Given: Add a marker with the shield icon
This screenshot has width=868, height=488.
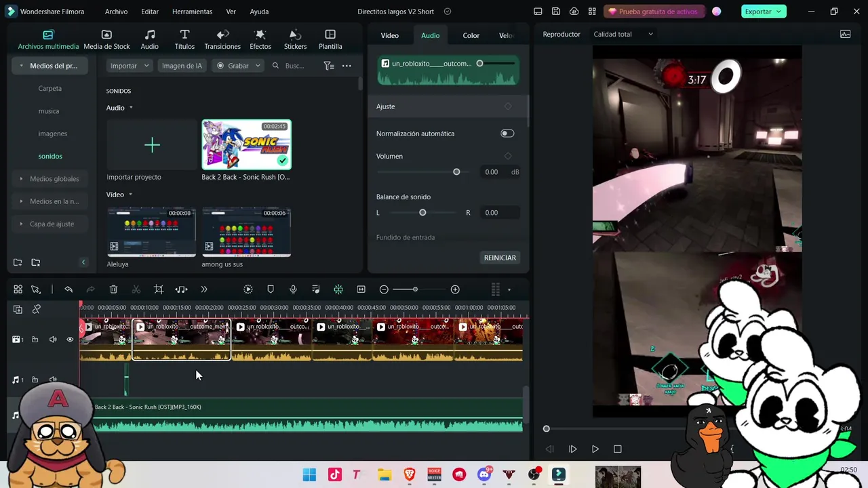Looking at the screenshot, I should pyautogui.click(x=271, y=289).
